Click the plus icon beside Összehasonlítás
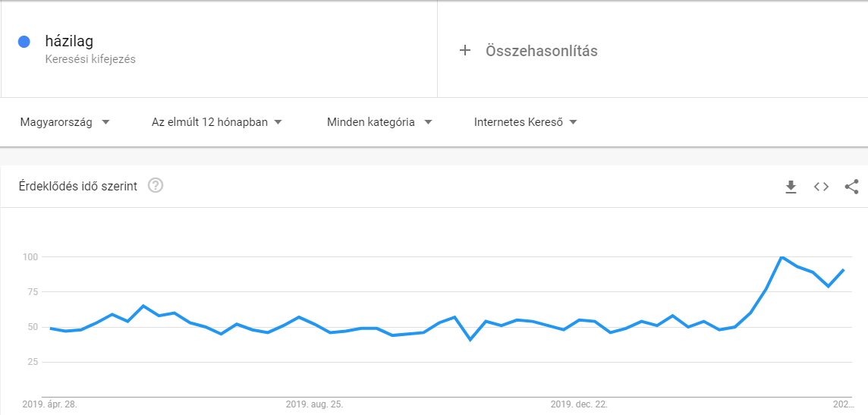The height and width of the screenshot is (415, 868). click(465, 51)
